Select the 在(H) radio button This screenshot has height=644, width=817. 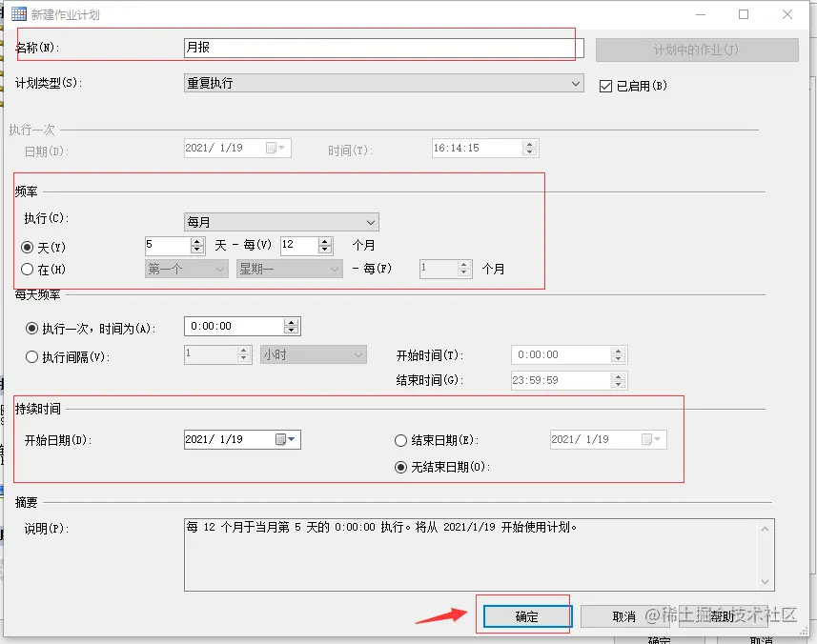(27, 270)
